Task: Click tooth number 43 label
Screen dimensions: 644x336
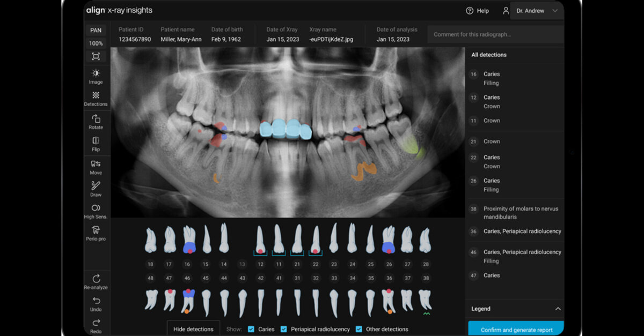Action: pos(242,278)
